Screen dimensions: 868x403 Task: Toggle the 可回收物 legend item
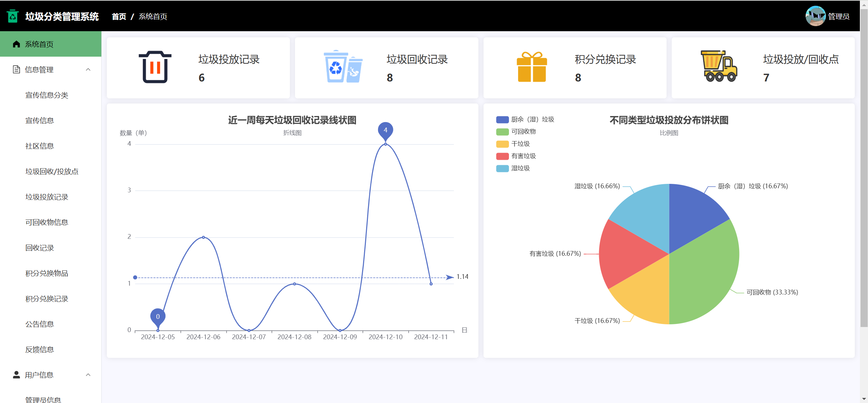coord(523,132)
